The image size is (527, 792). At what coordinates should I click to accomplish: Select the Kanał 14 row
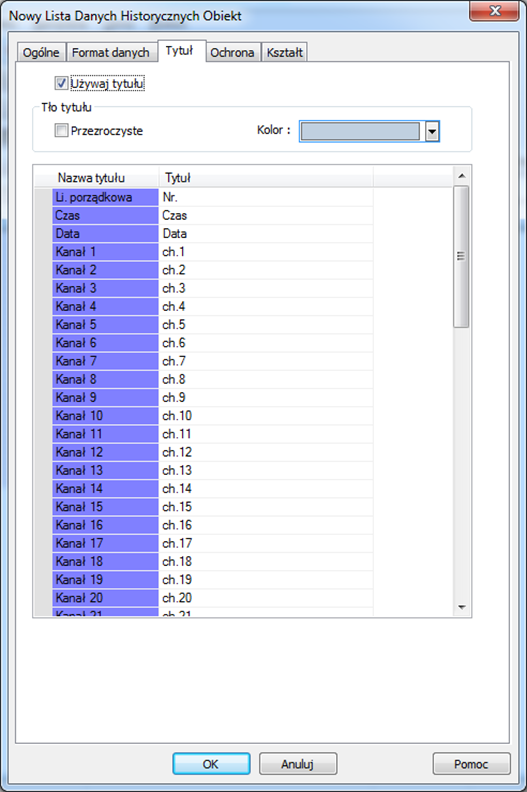click(105, 488)
